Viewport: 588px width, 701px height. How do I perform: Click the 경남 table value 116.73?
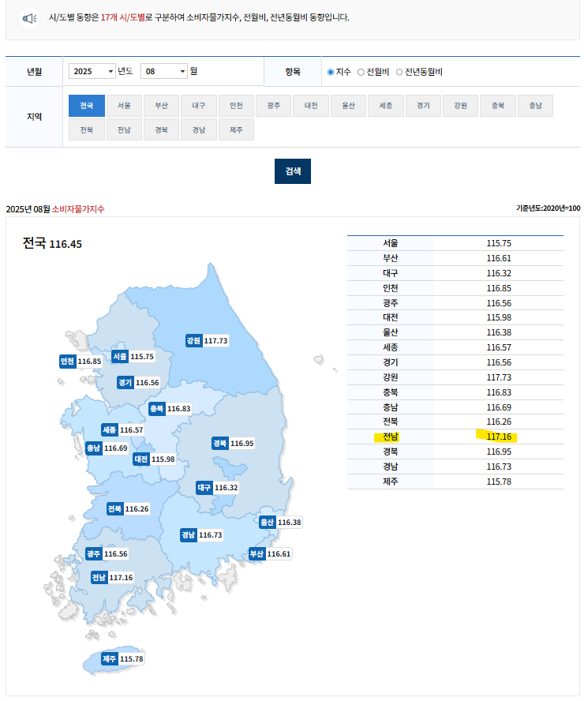[x=499, y=467]
